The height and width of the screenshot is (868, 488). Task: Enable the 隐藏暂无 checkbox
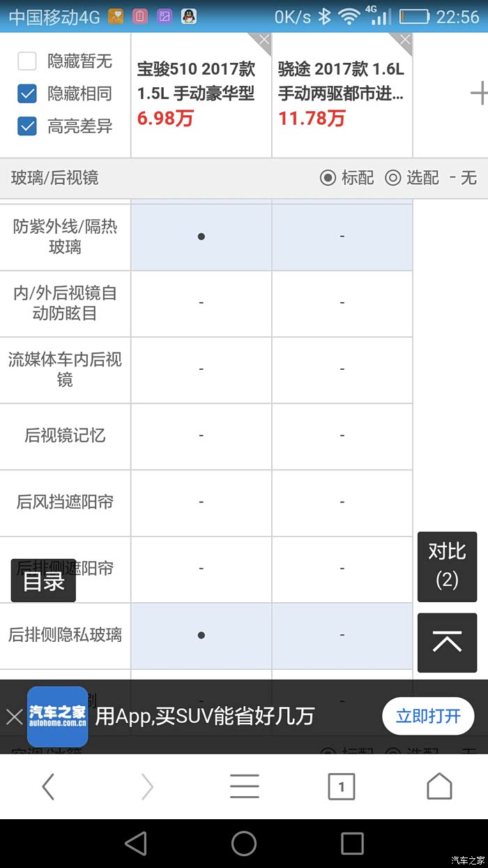(27, 61)
